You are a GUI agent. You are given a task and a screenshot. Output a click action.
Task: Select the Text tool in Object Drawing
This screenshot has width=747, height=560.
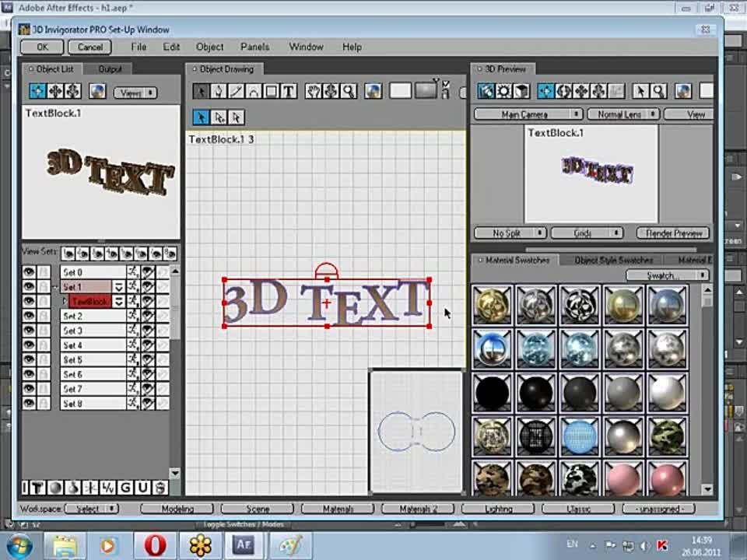pyautogui.click(x=289, y=91)
